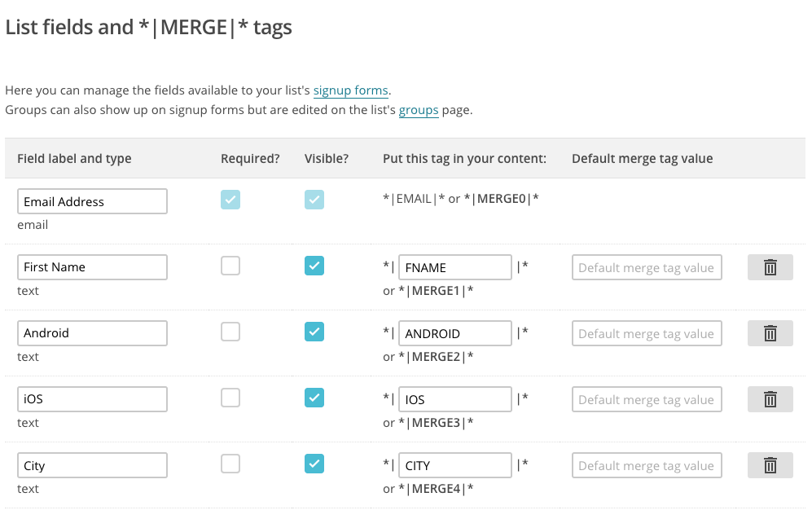This screenshot has height=519, width=812.
Task: Focus the FNAME merge tag input
Action: coord(454,267)
